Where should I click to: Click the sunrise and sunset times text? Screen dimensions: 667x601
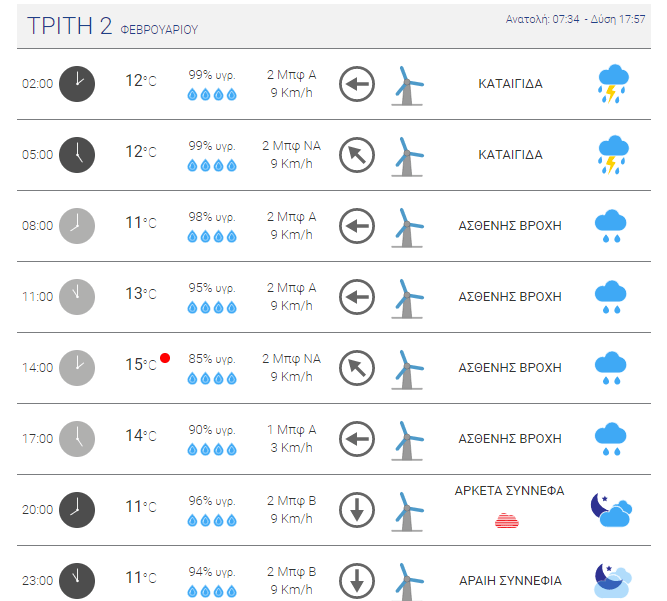[575, 19]
